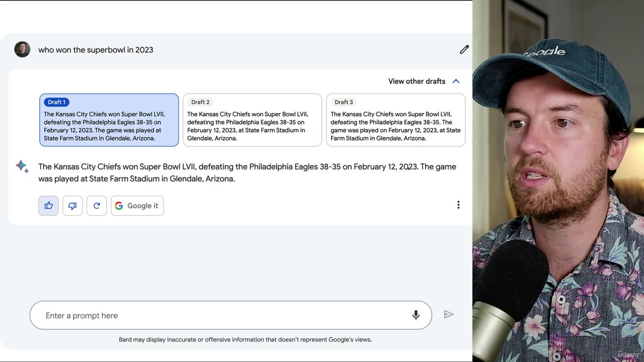Focus the Enter a prompt here field
Viewport: 644px width, 362px height.
tap(231, 315)
